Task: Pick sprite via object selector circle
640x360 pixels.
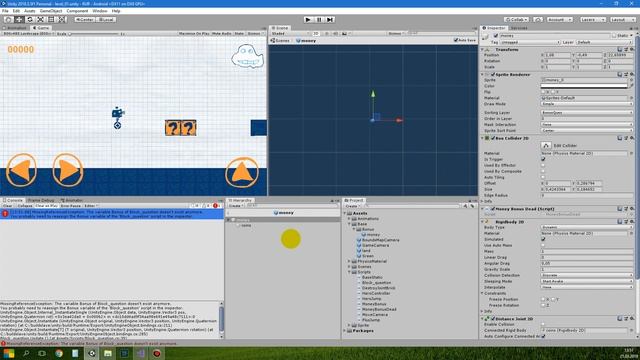Action: pos(631,80)
